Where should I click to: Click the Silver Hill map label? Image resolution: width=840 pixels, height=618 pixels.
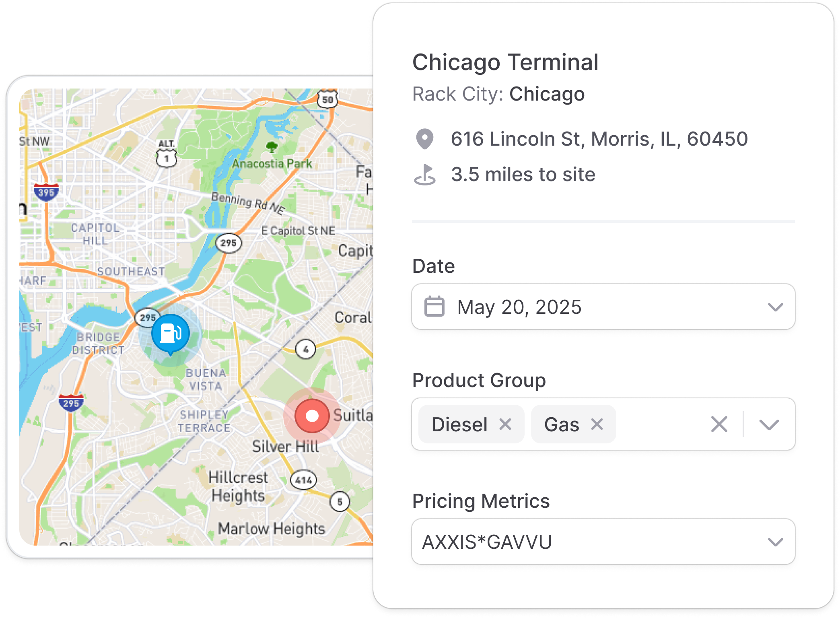285,446
